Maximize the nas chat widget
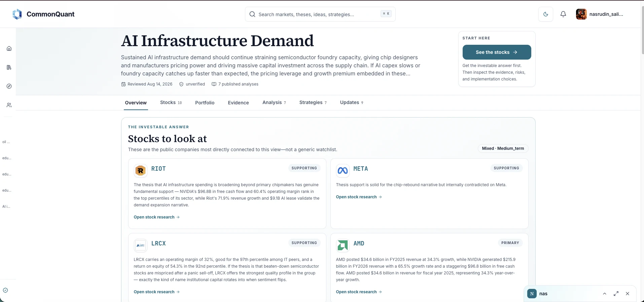The height and width of the screenshot is (302, 644). [616, 294]
